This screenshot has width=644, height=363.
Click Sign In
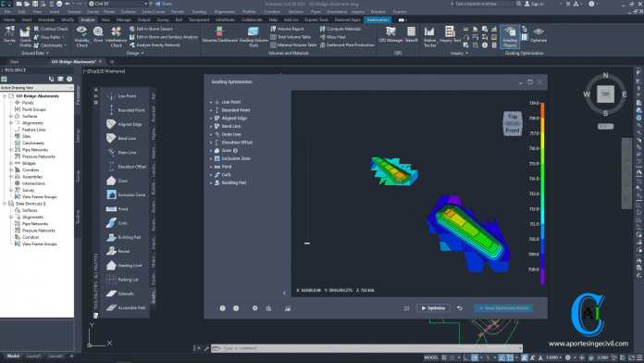point(534,4)
